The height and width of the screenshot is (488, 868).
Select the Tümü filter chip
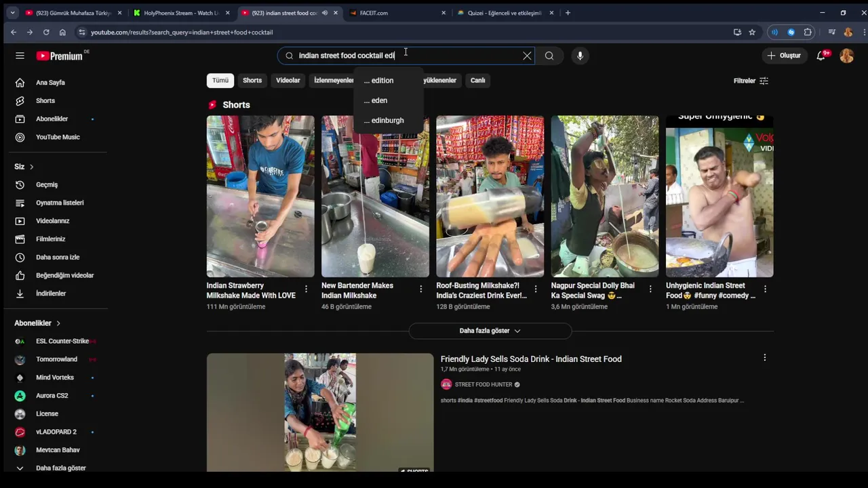click(x=220, y=81)
